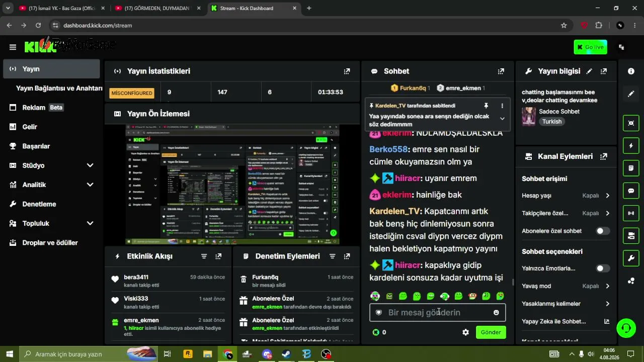The image size is (644, 362).
Task: Switch to İsmail YK Bas Gaza browser tab
Action: [x=61, y=8]
